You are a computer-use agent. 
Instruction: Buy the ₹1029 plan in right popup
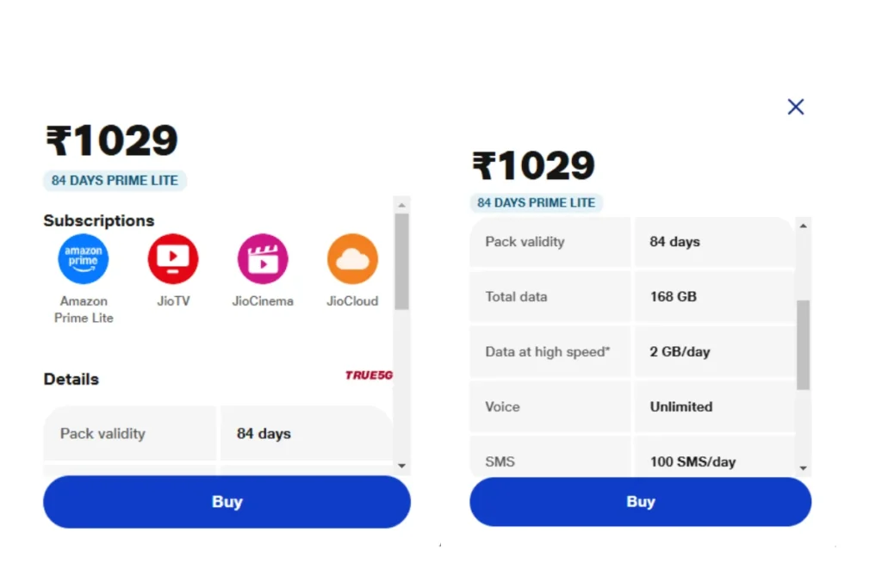click(x=640, y=501)
